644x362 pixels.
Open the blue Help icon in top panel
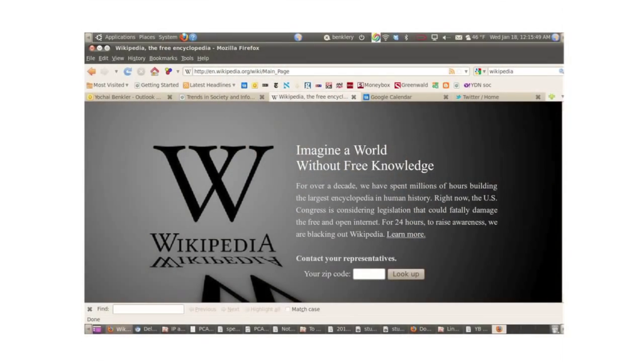point(193,37)
